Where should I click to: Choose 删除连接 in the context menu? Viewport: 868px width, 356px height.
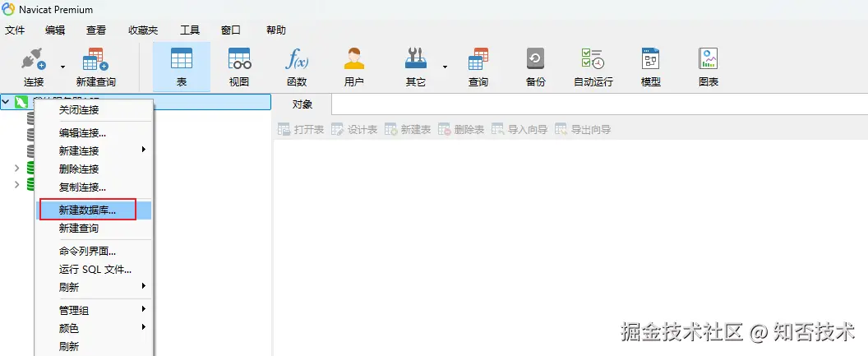[x=94, y=169]
